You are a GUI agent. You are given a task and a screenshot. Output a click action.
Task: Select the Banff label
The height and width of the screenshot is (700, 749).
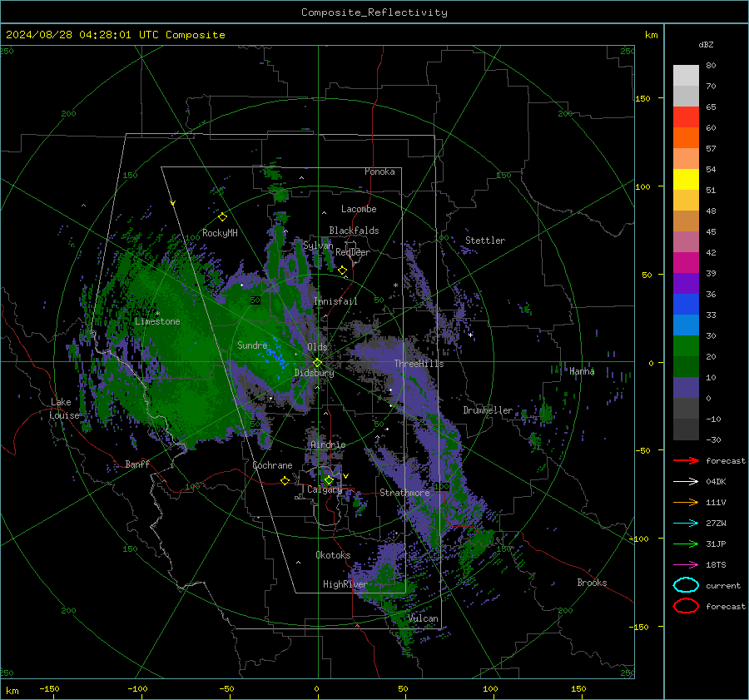coord(137,464)
